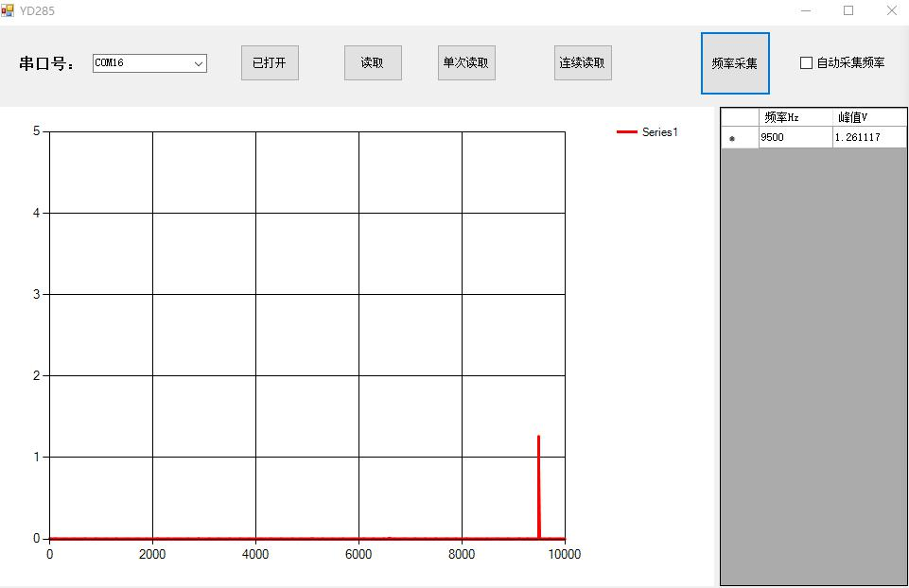The image size is (909, 588).
Task: Click the red Series1 legend color line
Action: (627, 132)
